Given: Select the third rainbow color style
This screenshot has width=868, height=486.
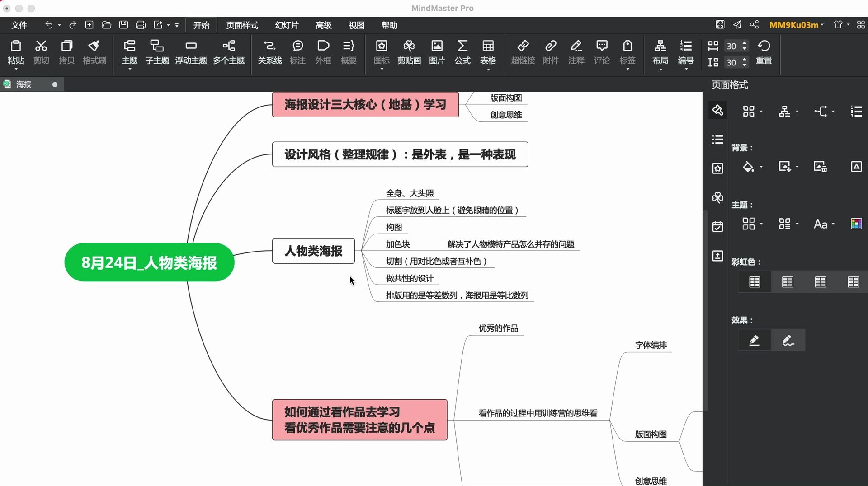Looking at the screenshot, I should [821, 282].
